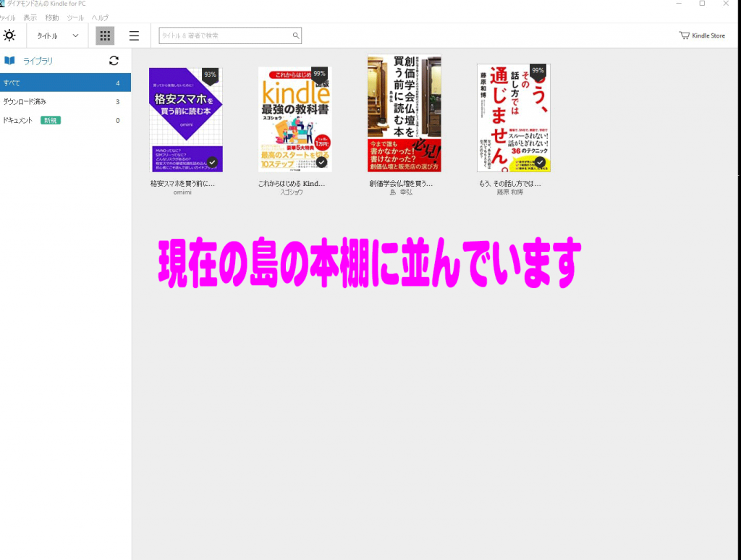The width and height of the screenshot is (741, 560).
Task: Switch to list view layout
Action: (134, 35)
